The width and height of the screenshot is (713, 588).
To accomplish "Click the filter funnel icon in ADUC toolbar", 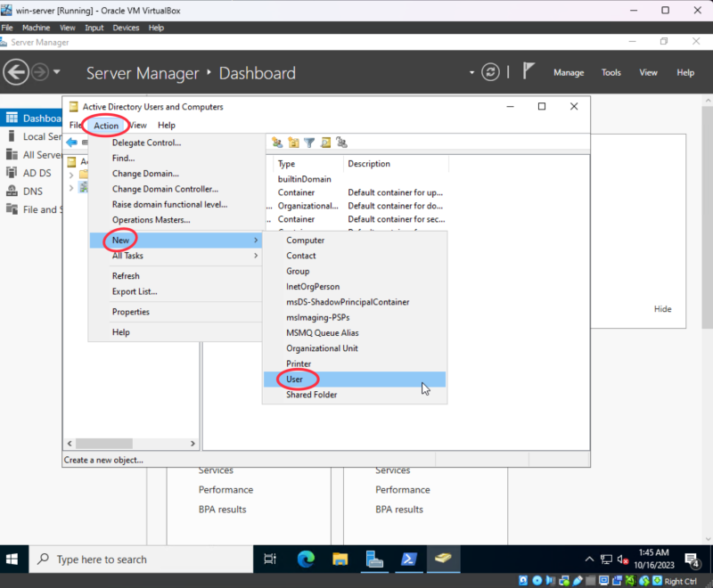I will (309, 143).
